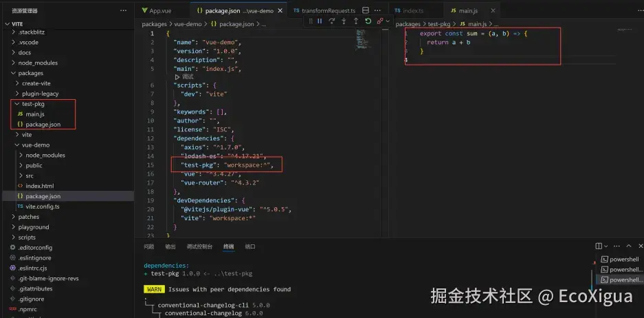Click the split editor icon beside transformRequest.ts
Screen dimensions: 644x318
366,11
